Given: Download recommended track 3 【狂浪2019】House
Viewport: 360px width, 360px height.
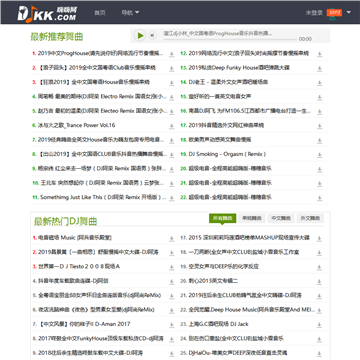Looking at the screenshot, I should 172,83.
